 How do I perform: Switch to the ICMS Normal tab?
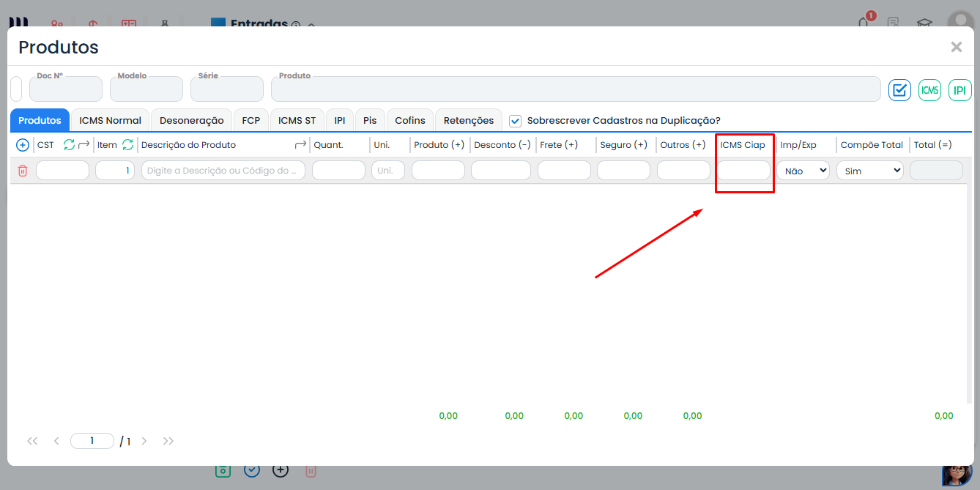tap(110, 120)
